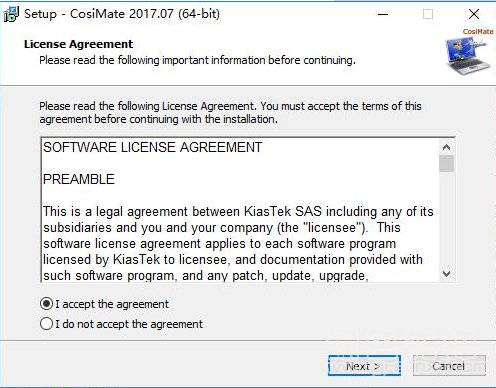Click the license scrollbar up arrow
Screen dimensions: 496x388
point(446,147)
